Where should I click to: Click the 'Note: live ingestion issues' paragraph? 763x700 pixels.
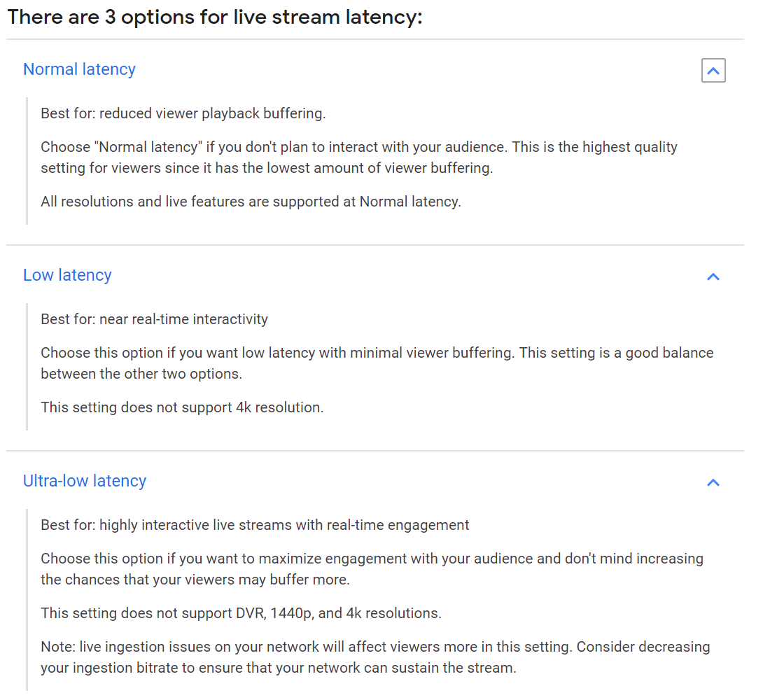[375, 657]
